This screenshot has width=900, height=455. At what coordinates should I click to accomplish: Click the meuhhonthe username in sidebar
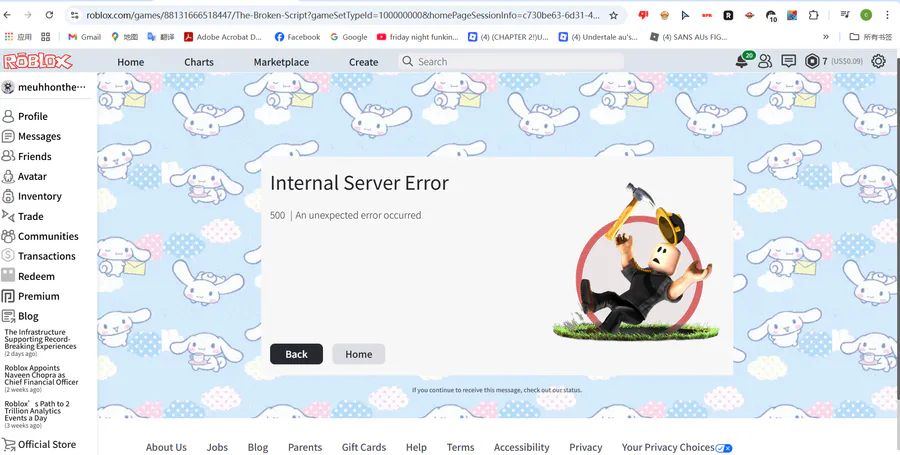pos(52,87)
